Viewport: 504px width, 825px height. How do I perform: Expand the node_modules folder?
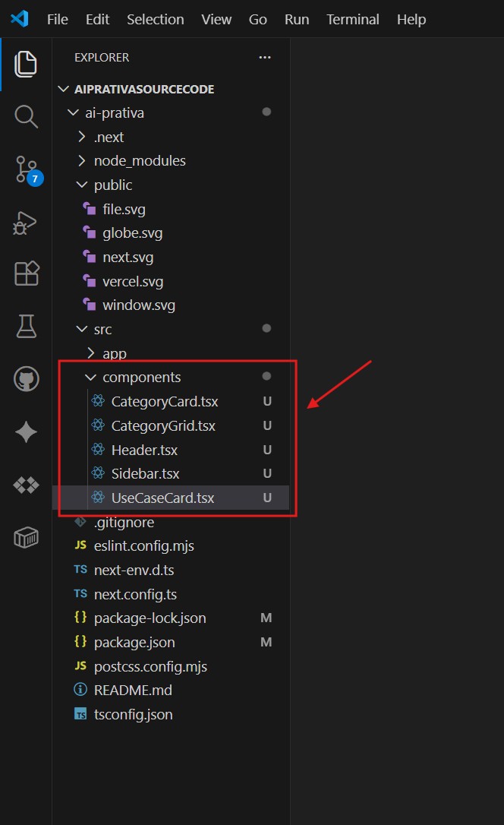[139, 161]
